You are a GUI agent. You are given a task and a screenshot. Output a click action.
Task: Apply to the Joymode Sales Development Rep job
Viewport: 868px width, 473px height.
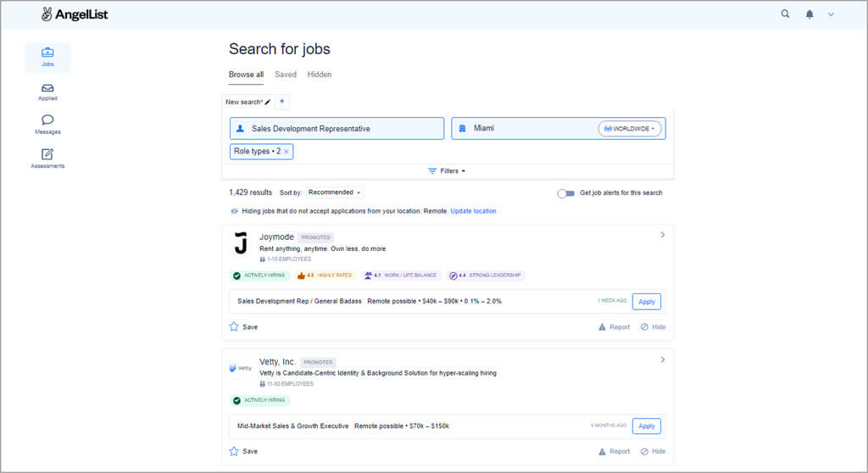tap(646, 301)
